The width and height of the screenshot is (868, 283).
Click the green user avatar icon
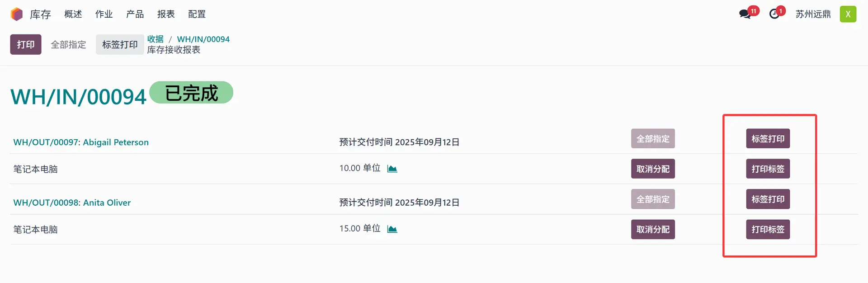pyautogui.click(x=848, y=14)
